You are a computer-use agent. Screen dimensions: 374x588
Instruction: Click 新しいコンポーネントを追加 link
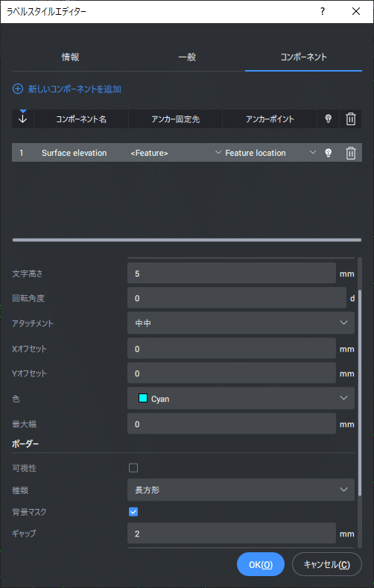75,89
